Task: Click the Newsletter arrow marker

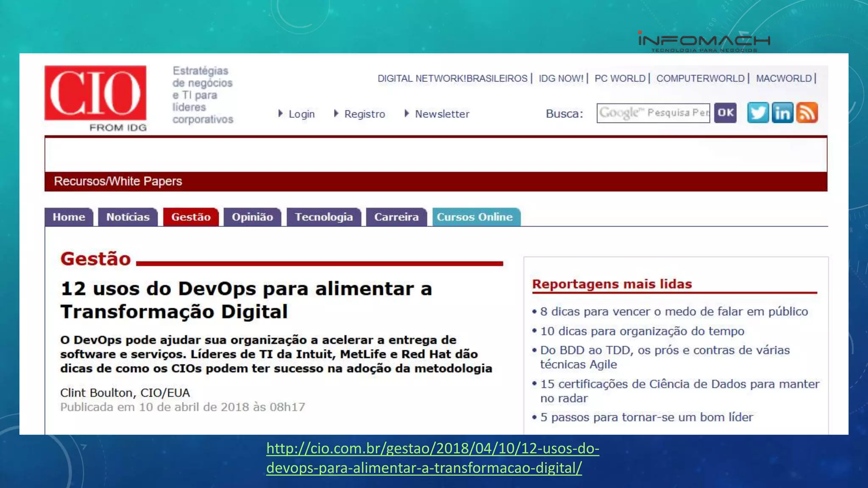Action: coord(407,114)
